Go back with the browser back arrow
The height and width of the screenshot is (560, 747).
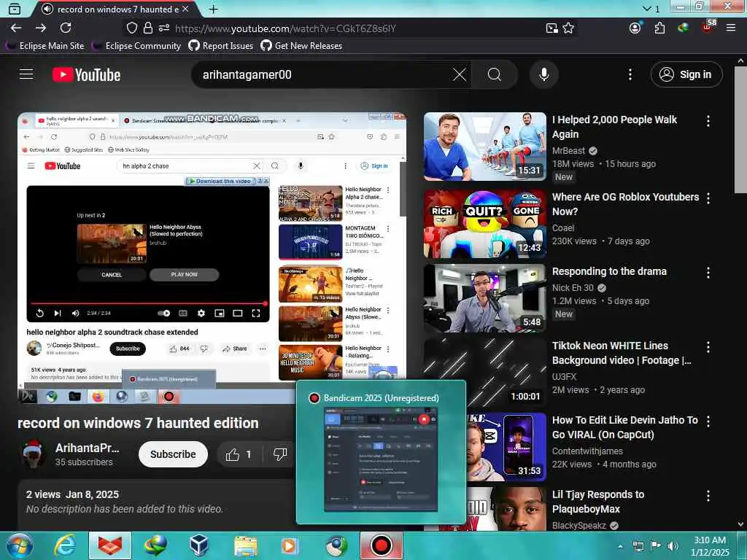16,28
